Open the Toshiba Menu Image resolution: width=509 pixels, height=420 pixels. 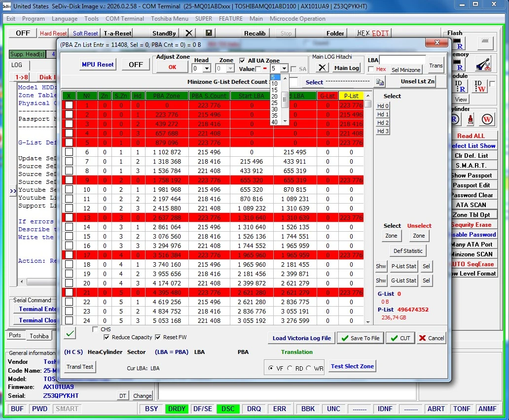coord(170,19)
